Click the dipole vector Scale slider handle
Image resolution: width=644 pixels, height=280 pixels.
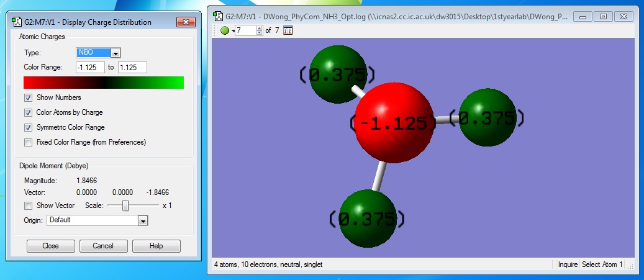point(125,205)
